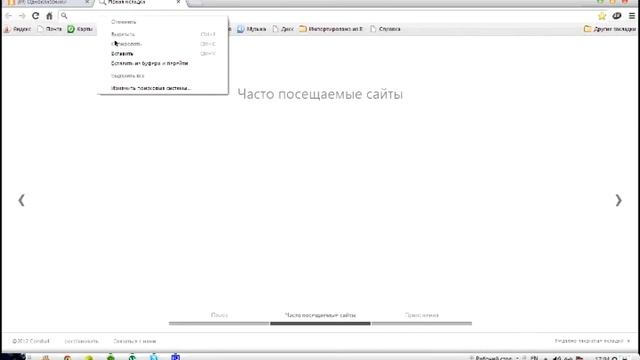
Task: Select Изменить поисковые системы menu entry
Action: (x=163, y=88)
